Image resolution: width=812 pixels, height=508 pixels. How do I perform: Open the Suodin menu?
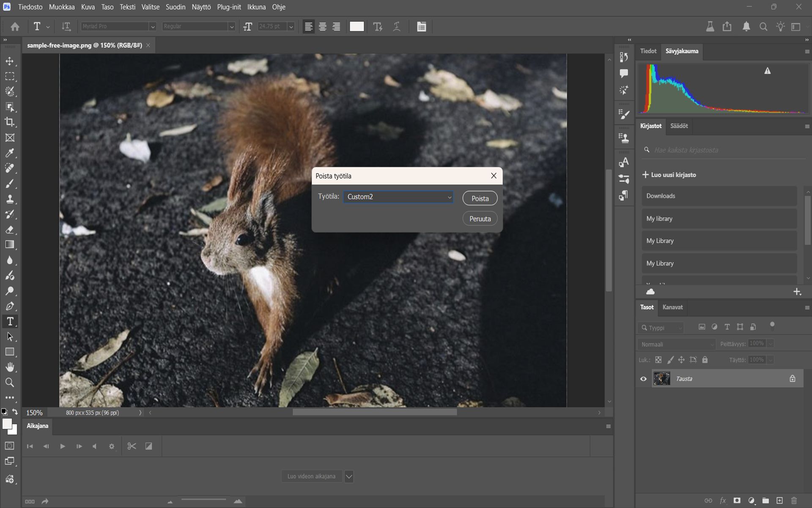tap(175, 7)
